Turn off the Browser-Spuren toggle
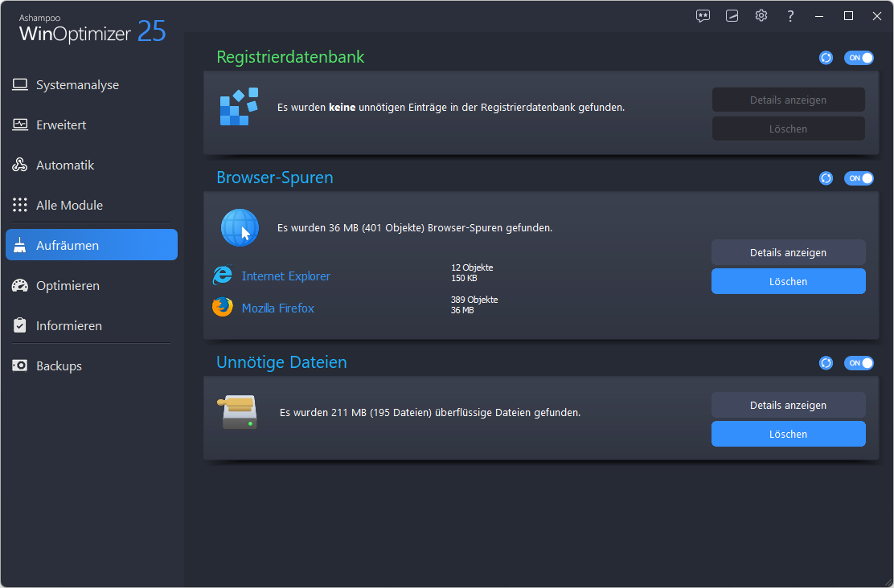Screen dimensions: 894x588 859,178
